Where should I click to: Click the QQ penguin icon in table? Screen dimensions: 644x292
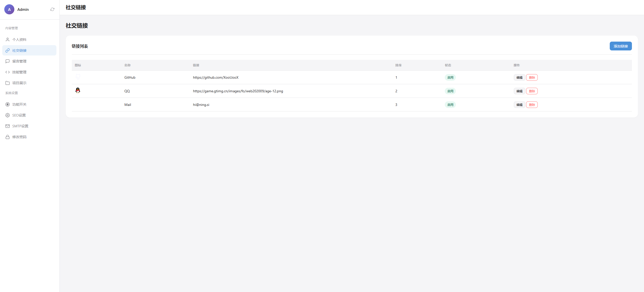click(x=78, y=91)
